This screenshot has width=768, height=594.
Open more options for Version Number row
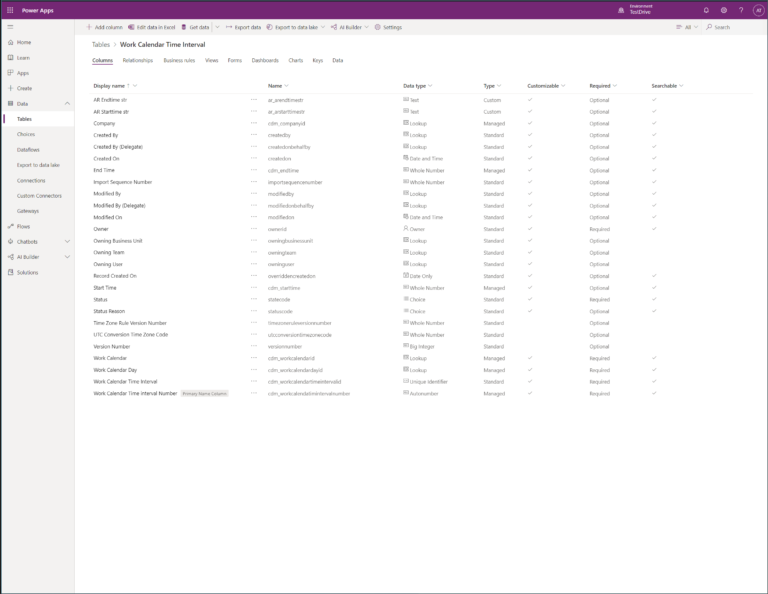[x=254, y=347]
